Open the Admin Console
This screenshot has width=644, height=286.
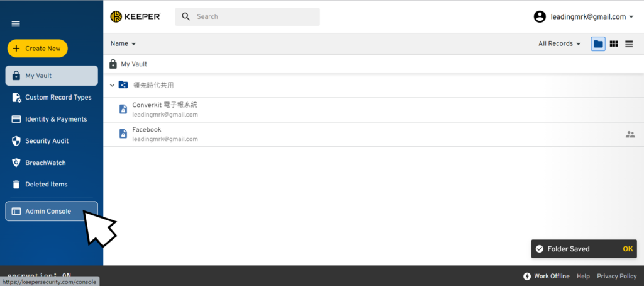(52, 211)
